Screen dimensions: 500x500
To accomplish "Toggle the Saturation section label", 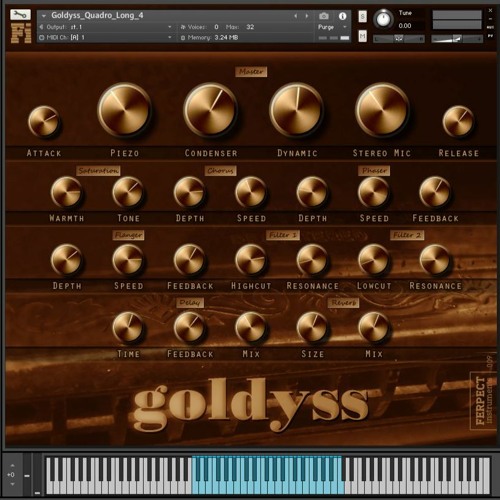I will 98,171.
